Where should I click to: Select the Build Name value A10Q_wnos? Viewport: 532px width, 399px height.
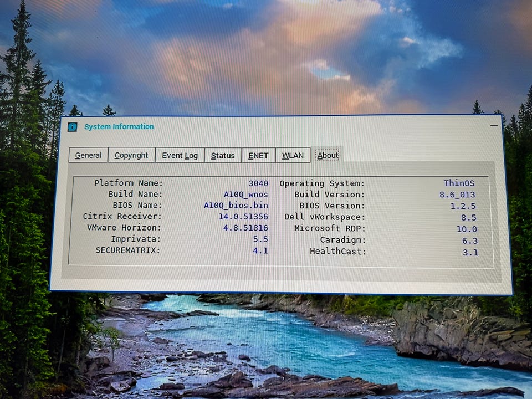[x=245, y=195]
